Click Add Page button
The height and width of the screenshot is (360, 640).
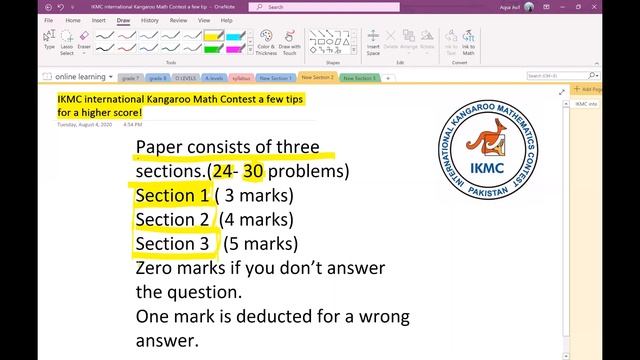click(587, 89)
